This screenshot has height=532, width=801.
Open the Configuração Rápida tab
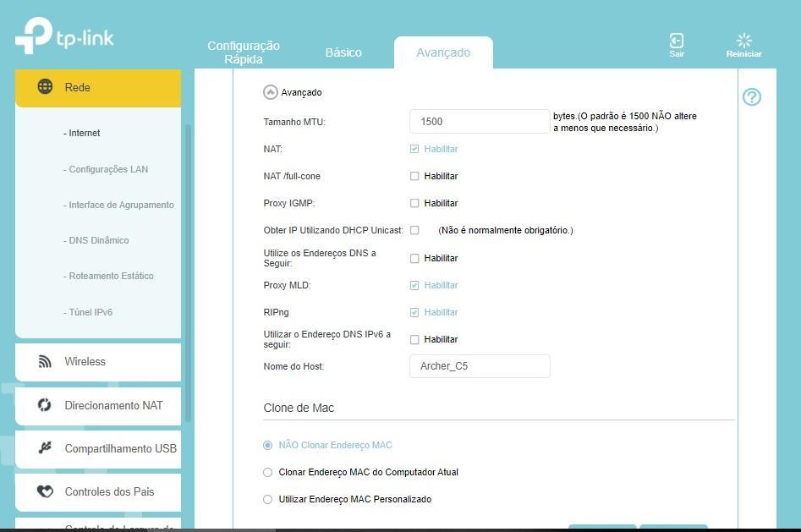244,52
